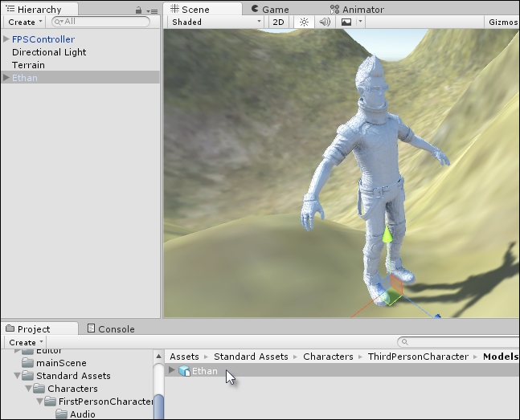
Task: Go to Standard Assets in breadcrumb
Action: [x=251, y=357]
